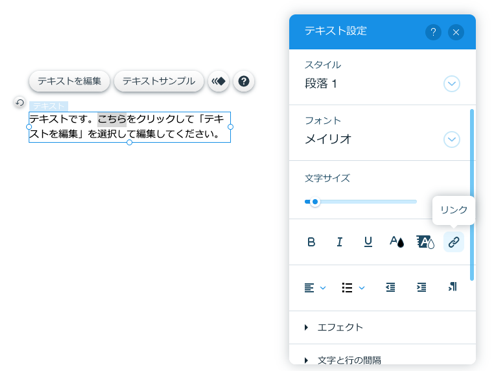
Task: Open help for テキスト設定 panel
Action: [x=433, y=32]
